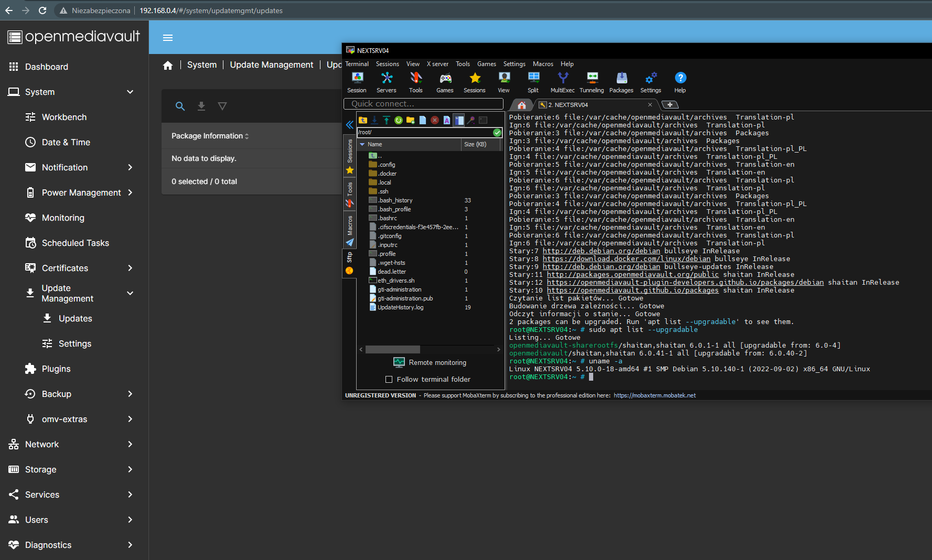Collapse the System sidebar section

[130, 92]
